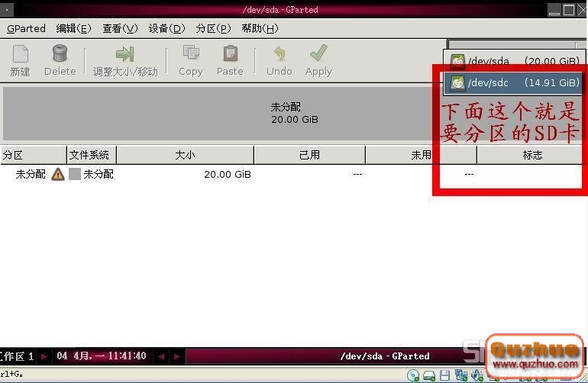588x383 pixels.
Task: Select the 未分配 partition row in table
Action: click(292, 174)
